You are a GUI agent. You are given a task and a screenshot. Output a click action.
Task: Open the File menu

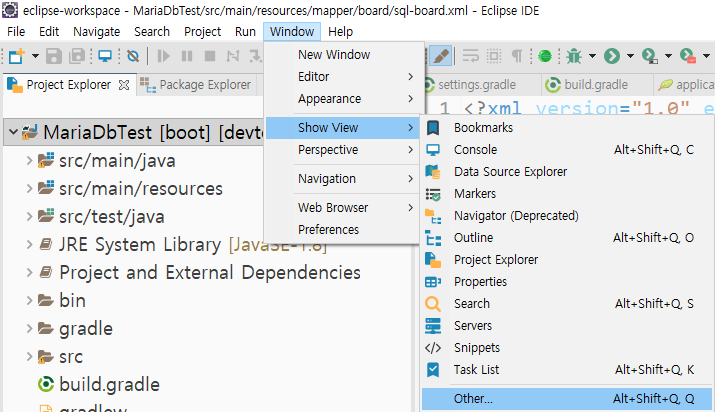coord(16,32)
